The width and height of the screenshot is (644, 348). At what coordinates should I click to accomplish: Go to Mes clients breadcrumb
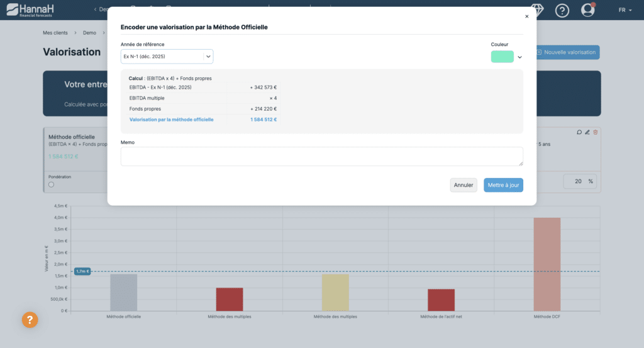pyautogui.click(x=55, y=33)
